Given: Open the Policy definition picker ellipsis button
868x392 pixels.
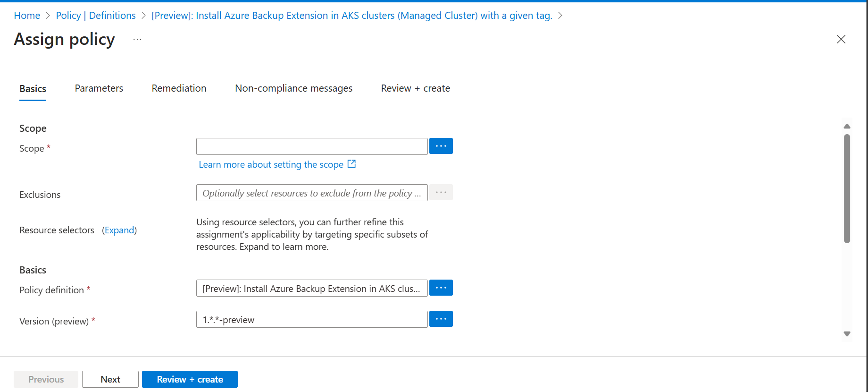Looking at the screenshot, I should coord(441,288).
